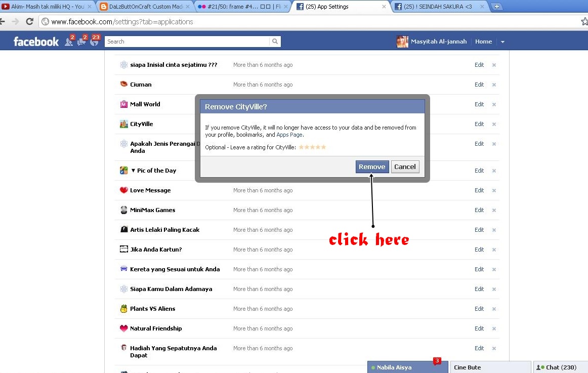Viewport: 588px width, 373px height.
Task: Click the Plants VS Aliens icon
Action: pos(124,309)
